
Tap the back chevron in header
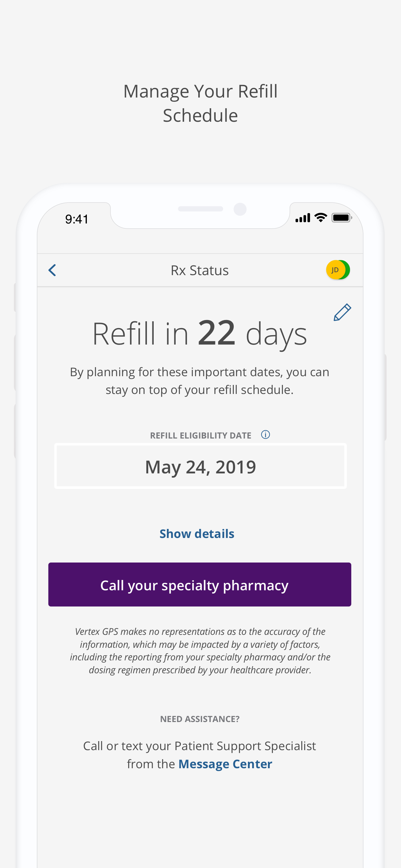coord(52,270)
